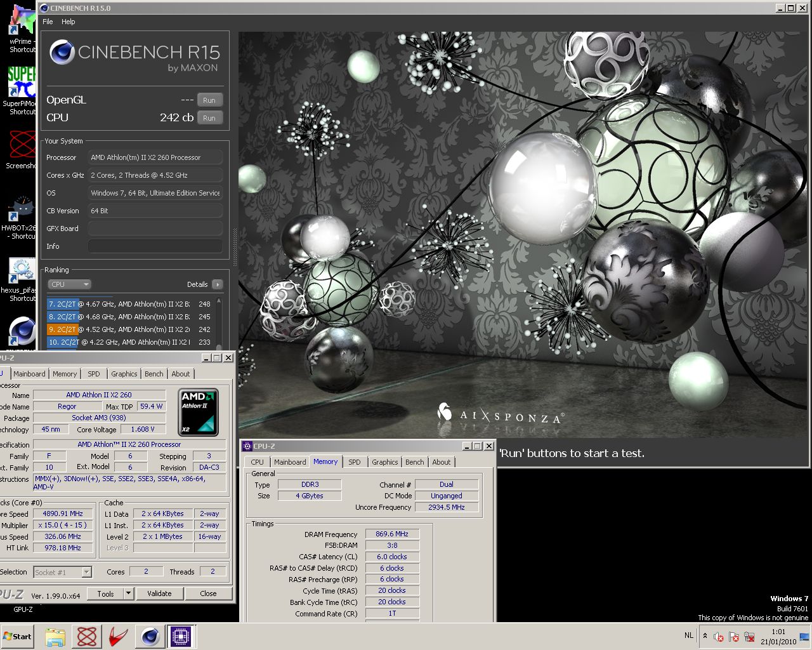The width and height of the screenshot is (812, 650).
Task: Open the Help menu in Cinebench
Action: click(69, 22)
